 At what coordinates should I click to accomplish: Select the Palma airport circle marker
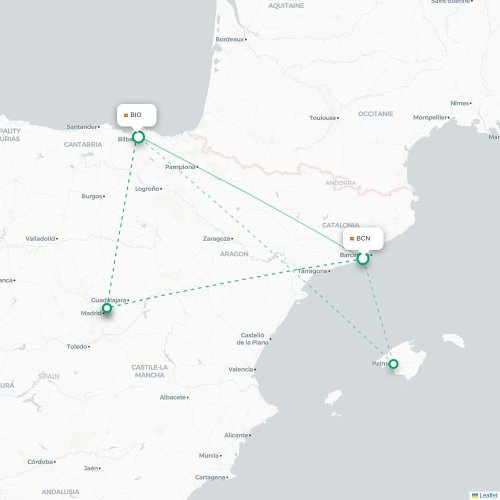click(x=393, y=364)
